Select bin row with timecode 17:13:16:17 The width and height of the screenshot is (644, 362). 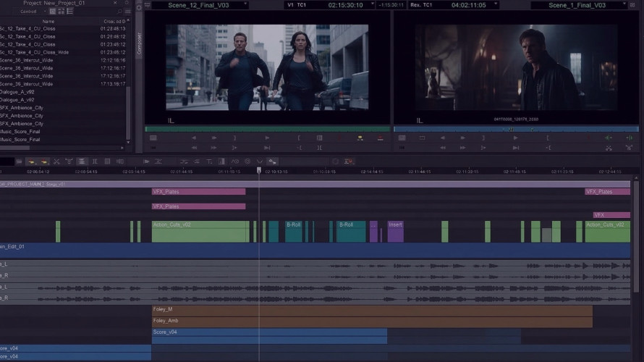click(x=64, y=84)
